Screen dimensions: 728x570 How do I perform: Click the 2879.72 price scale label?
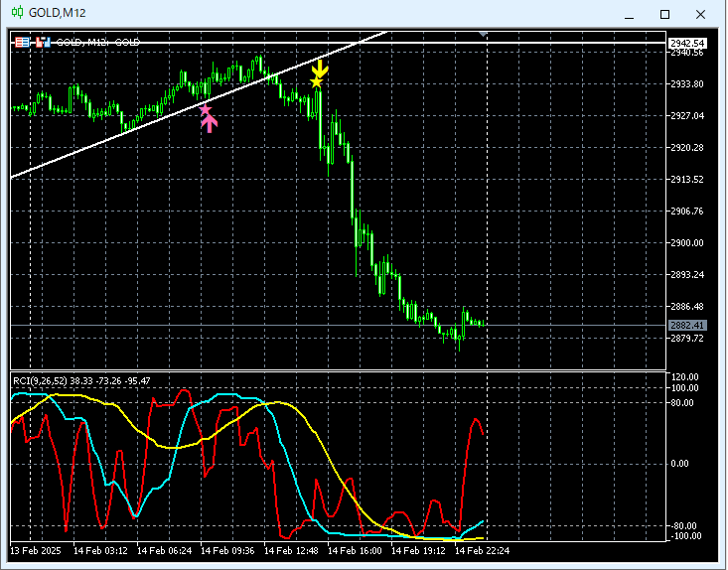pyautogui.click(x=687, y=339)
